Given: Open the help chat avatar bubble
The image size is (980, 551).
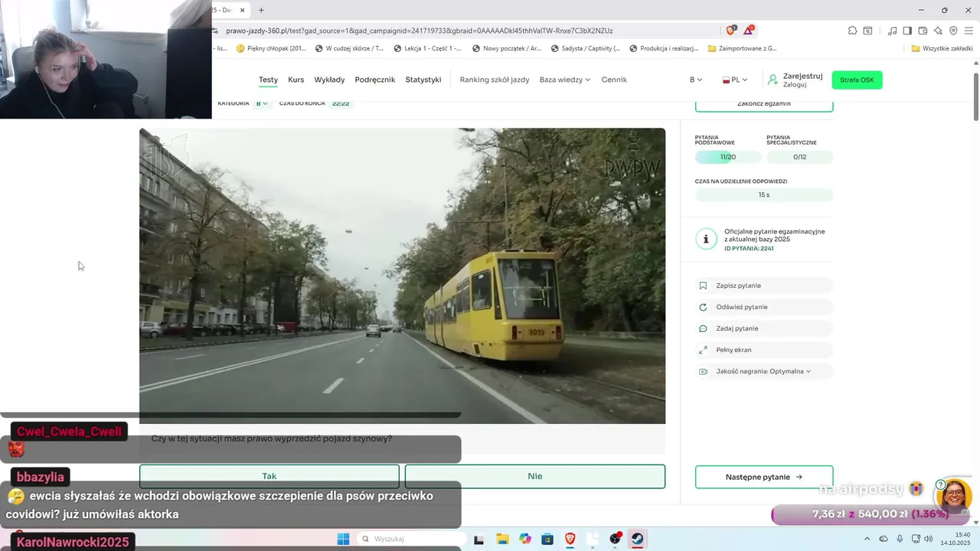Looking at the screenshot, I should pyautogui.click(x=954, y=496).
